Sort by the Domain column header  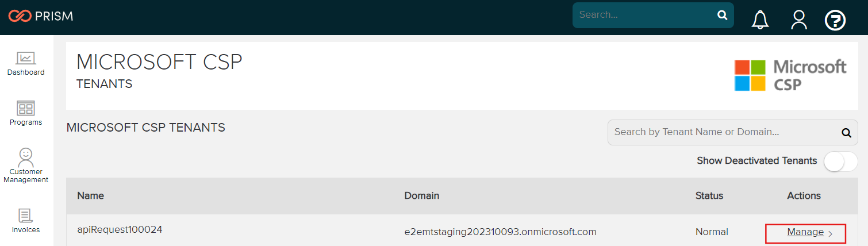(x=421, y=195)
